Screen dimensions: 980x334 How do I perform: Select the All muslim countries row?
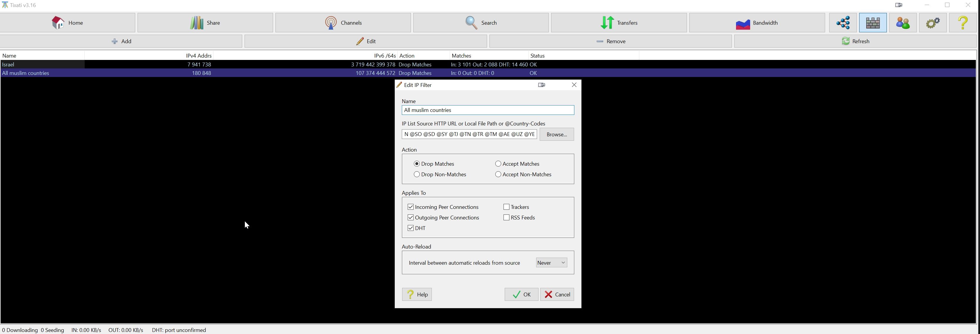pos(488,73)
